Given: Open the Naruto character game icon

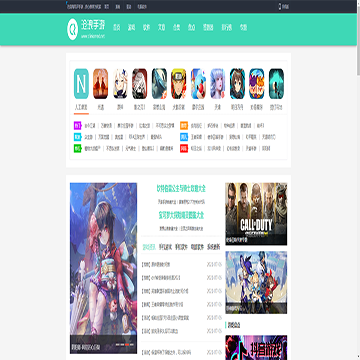Looking at the screenshot, I should (179, 84).
